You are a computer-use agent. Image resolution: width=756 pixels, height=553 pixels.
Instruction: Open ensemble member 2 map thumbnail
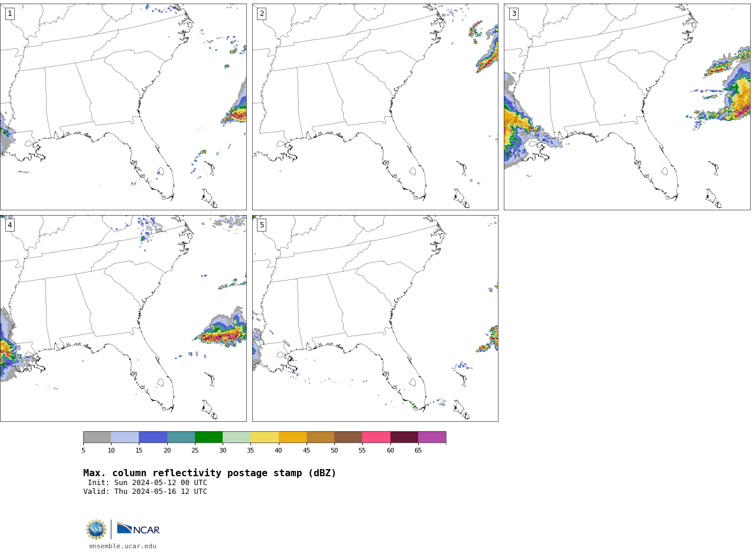(375, 107)
